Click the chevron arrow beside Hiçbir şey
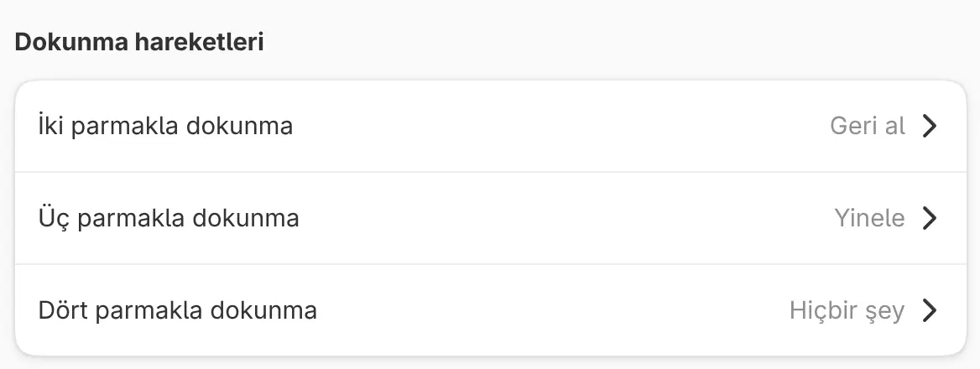The image size is (980, 369). [930, 309]
